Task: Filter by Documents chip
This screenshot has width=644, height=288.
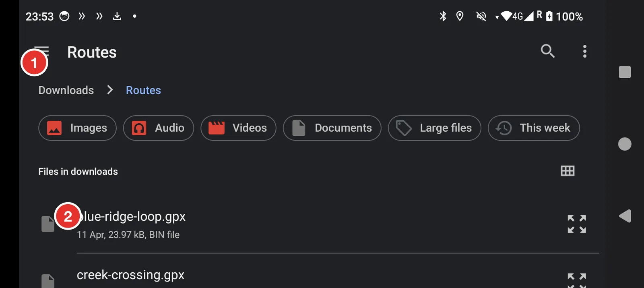Action: pyautogui.click(x=332, y=128)
